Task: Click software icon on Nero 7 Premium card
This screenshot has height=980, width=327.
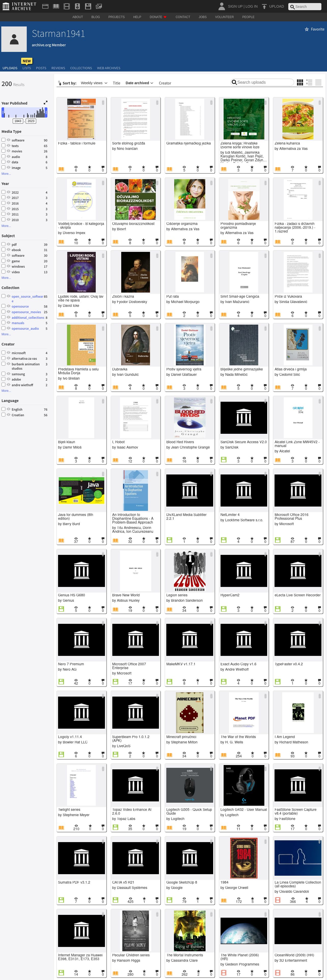Action: coord(61,682)
